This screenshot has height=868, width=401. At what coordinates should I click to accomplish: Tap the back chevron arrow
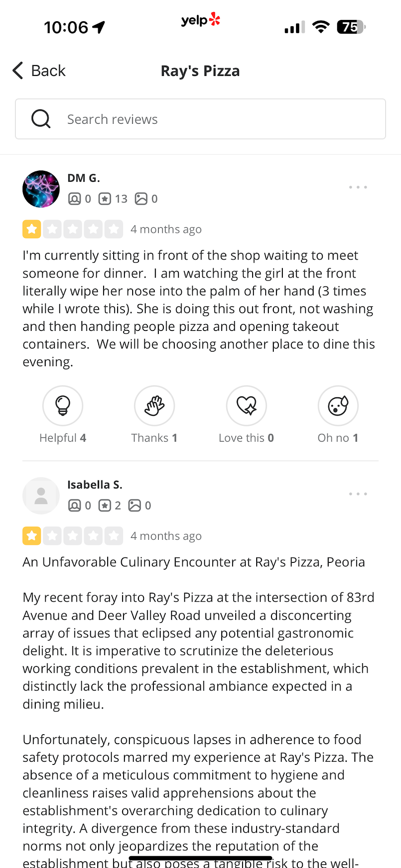coord(18,71)
